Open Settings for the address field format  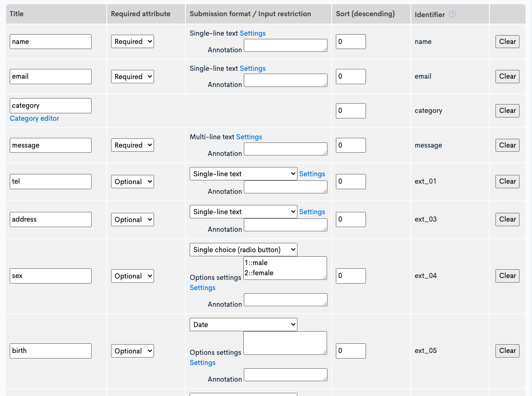click(312, 211)
